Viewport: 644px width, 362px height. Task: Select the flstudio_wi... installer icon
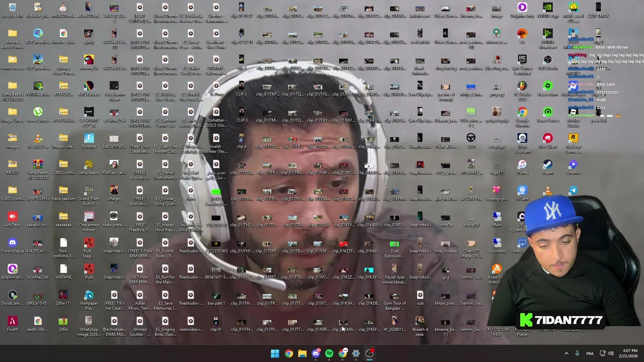point(38,10)
